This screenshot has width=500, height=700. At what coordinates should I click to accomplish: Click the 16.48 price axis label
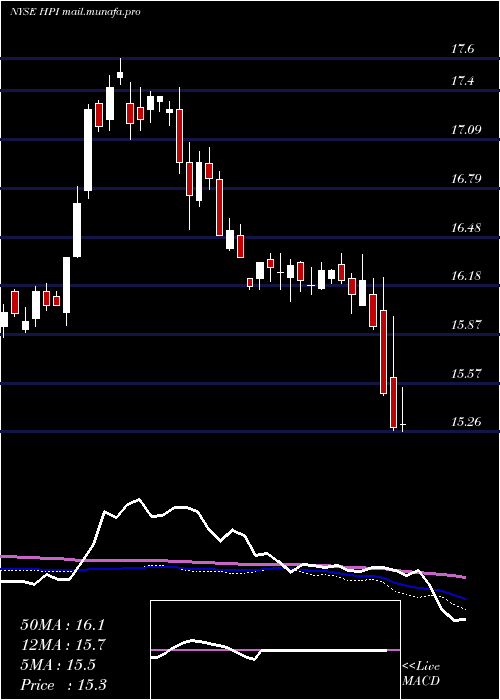[x=467, y=228]
